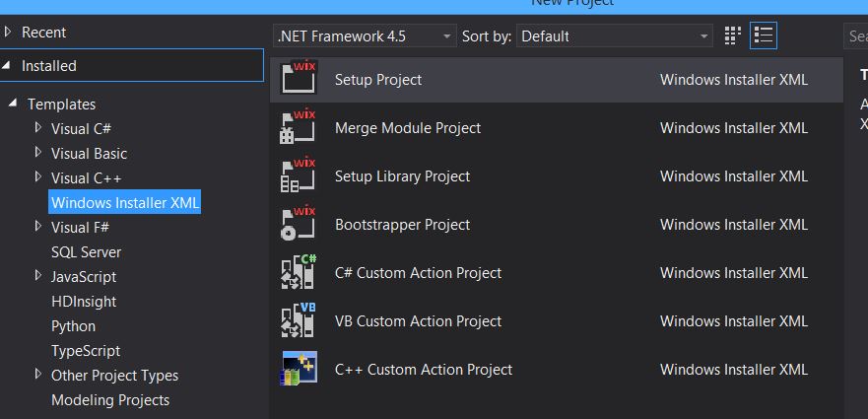868x419 pixels.
Task: Click the C++ Custom Action Project icon
Action: pyautogui.click(x=298, y=369)
